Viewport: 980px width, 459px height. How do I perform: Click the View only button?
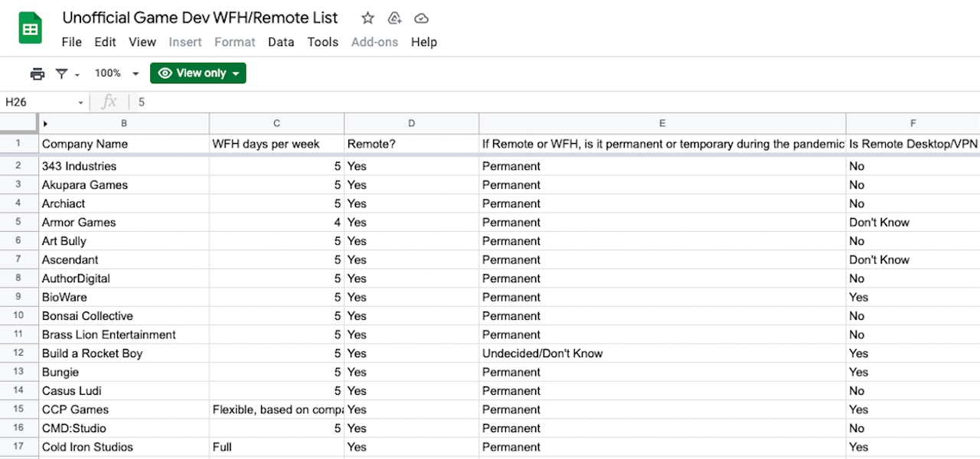[198, 73]
